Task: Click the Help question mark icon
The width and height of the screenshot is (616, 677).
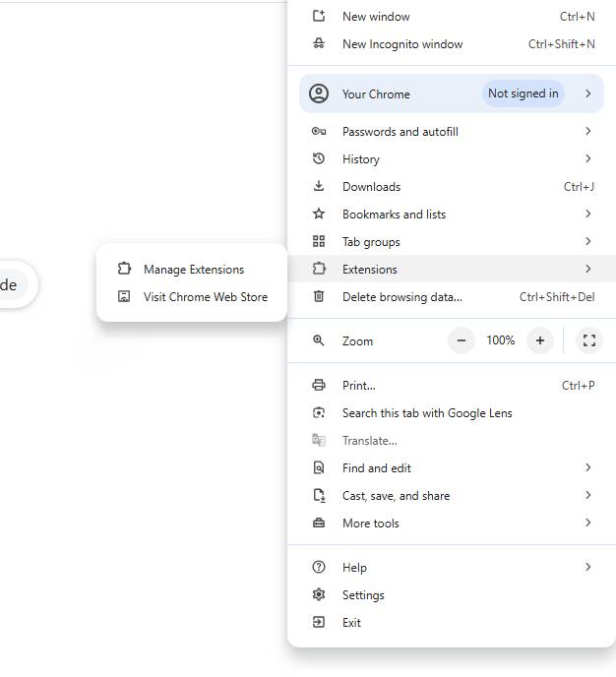Action: click(319, 568)
